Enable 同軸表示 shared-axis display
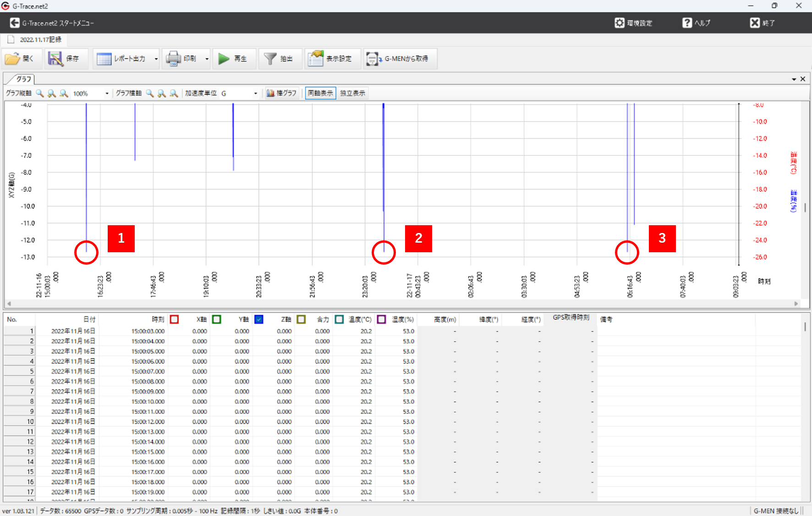This screenshot has height=516, width=812. coord(320,93)
